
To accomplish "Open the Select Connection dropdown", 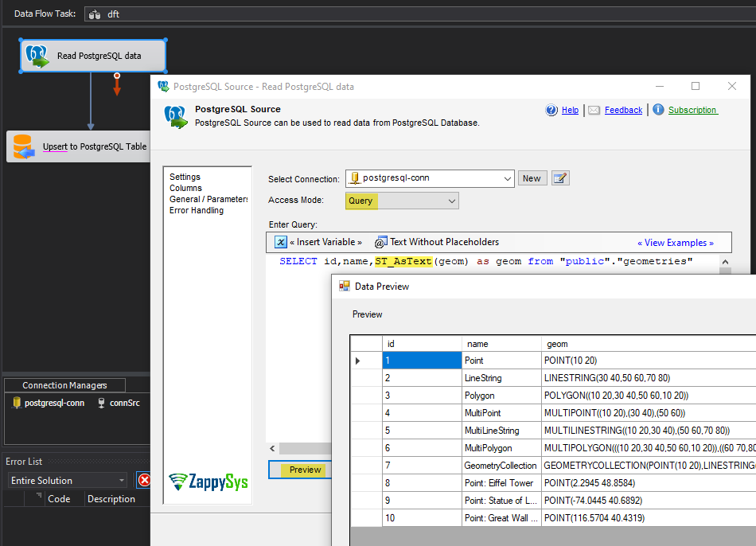I will pos(507,178).
